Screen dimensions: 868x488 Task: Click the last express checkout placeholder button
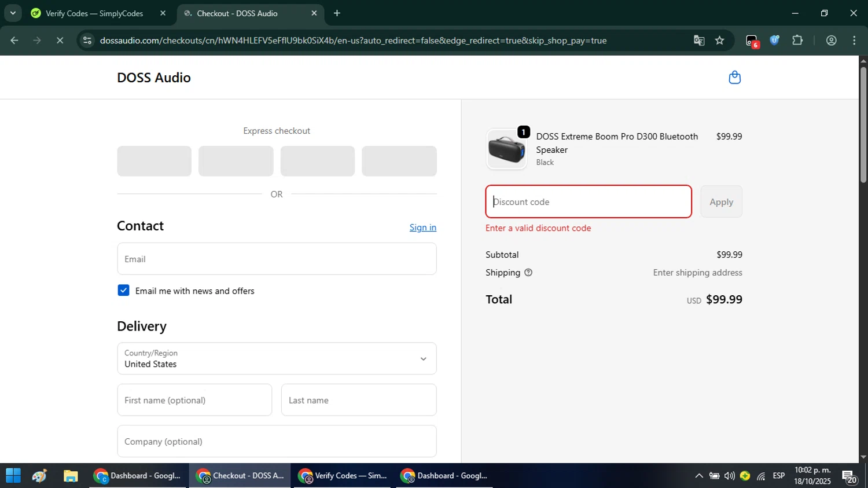pos(399,161)
